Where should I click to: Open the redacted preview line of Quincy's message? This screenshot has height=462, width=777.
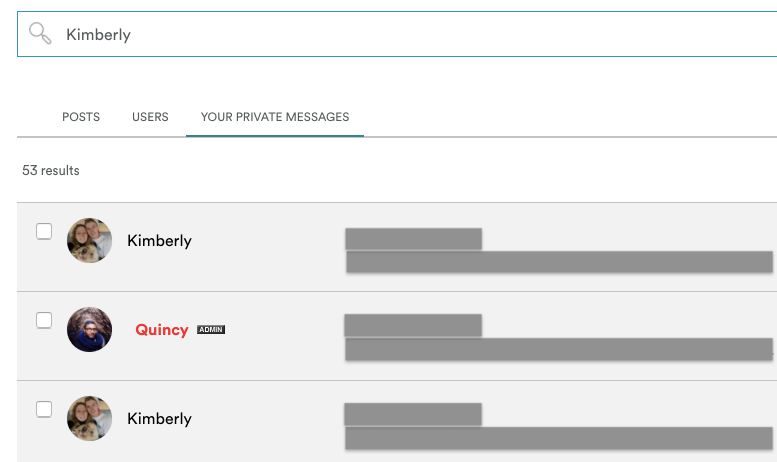click(x=558, y=349)
